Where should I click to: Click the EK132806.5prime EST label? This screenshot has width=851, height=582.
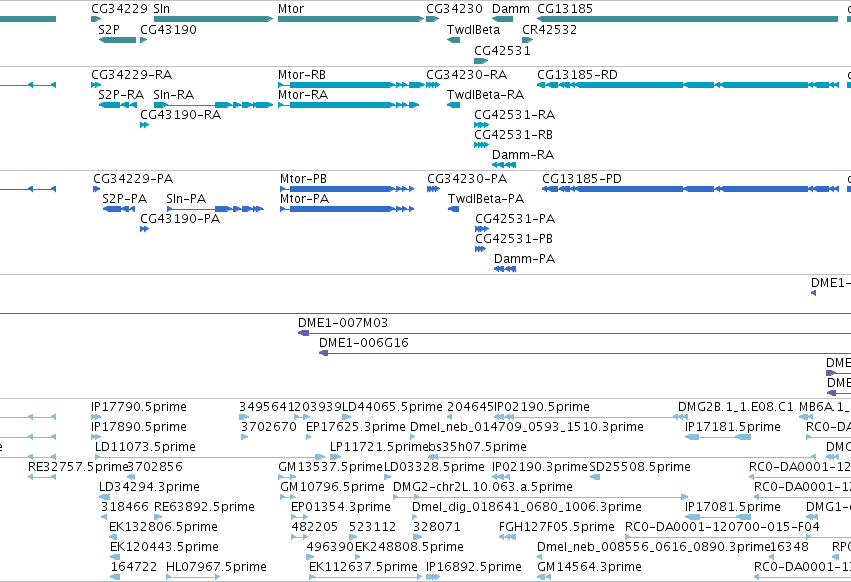tap(163, 527)
